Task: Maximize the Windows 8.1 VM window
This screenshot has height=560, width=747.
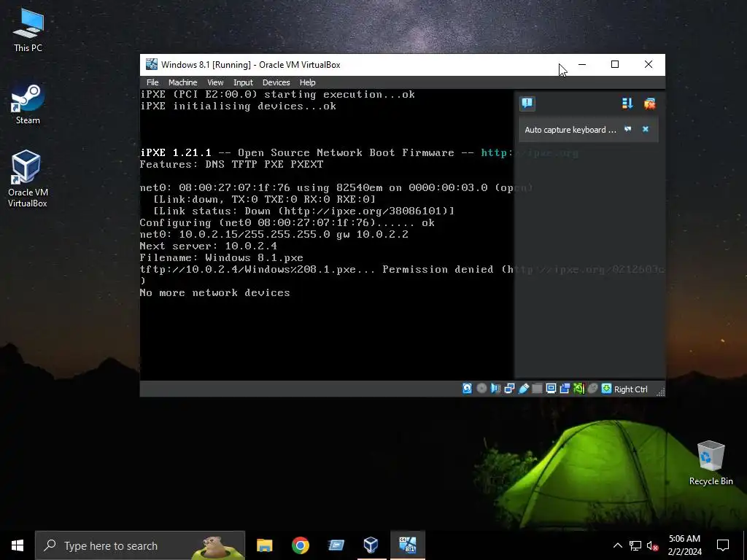Action: point(615,64)
